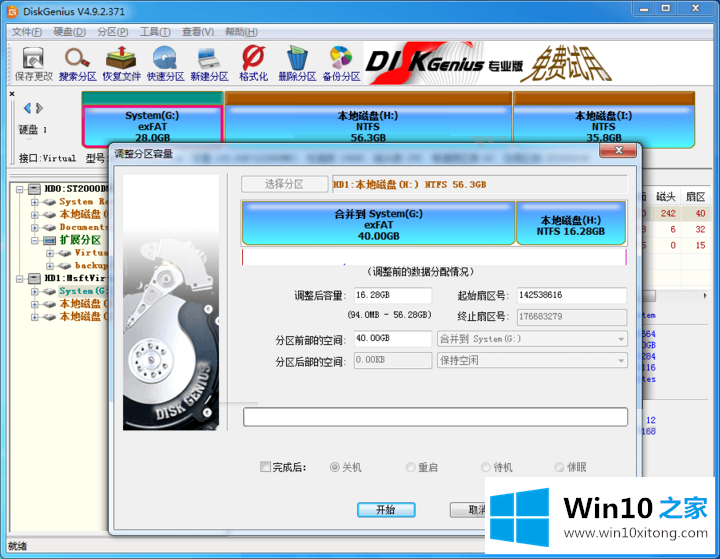The width and height of the screenshot is (720, 559).
Task: Expand the Virtua... partition node
Action: 50,253
